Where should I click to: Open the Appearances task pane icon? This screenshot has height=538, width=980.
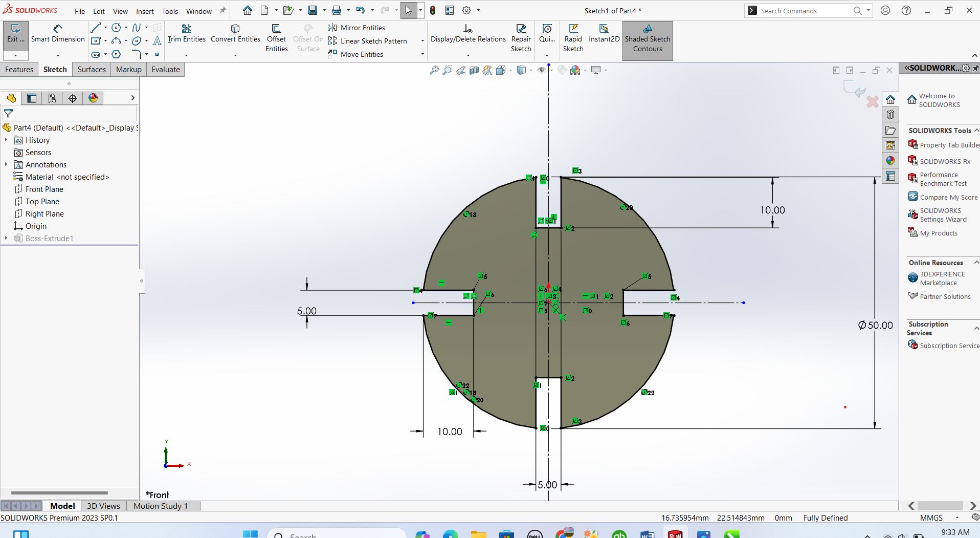pos(890,161)
